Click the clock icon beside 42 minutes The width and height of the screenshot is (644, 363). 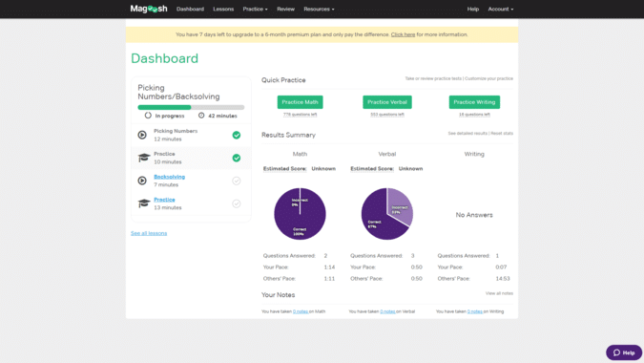[201, 116]
